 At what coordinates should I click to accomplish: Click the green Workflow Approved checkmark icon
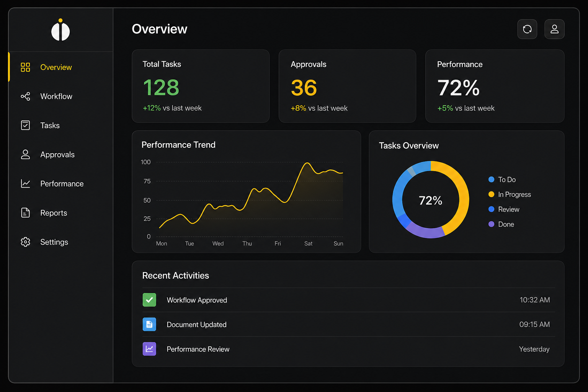(x=149, y=300)
